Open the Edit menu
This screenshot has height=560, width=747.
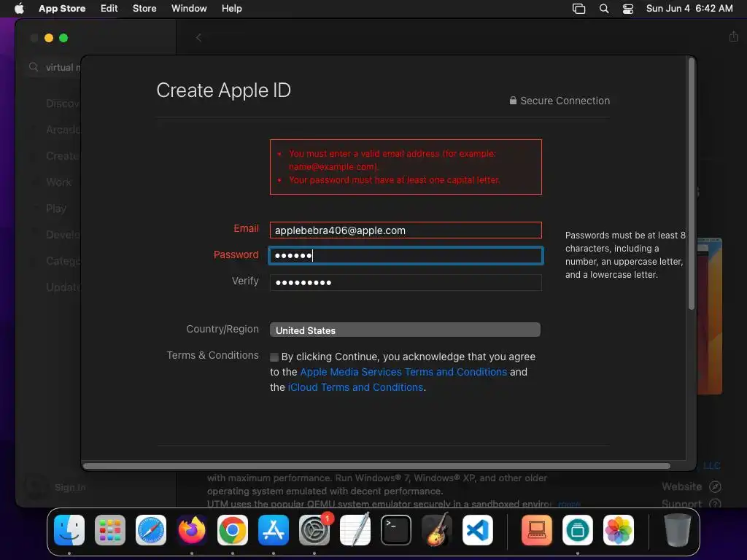109,8
